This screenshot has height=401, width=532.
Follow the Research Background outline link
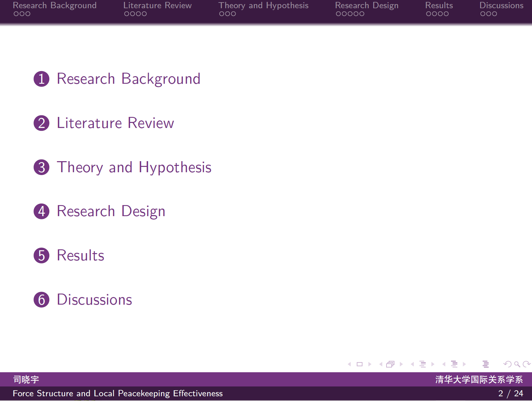click(x=129, y=79)
